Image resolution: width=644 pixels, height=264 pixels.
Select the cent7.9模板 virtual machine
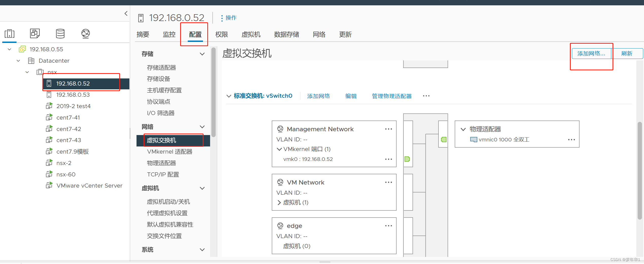pyautogui.click(x=73, y=152)
